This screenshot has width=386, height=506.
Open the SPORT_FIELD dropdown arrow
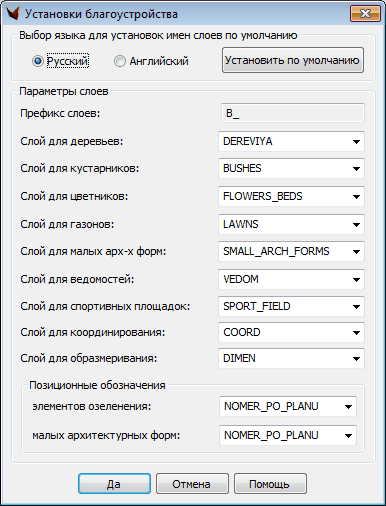(356, 307)
